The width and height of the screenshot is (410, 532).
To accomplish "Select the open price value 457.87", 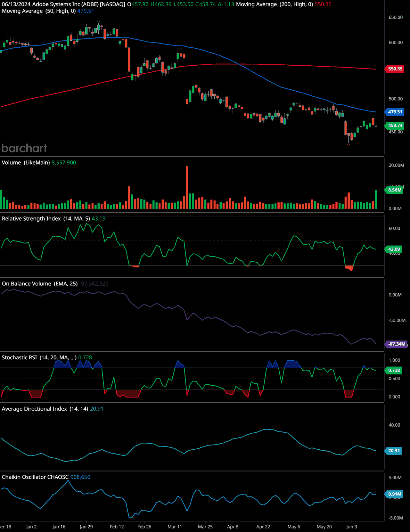I will click(140, 4).
